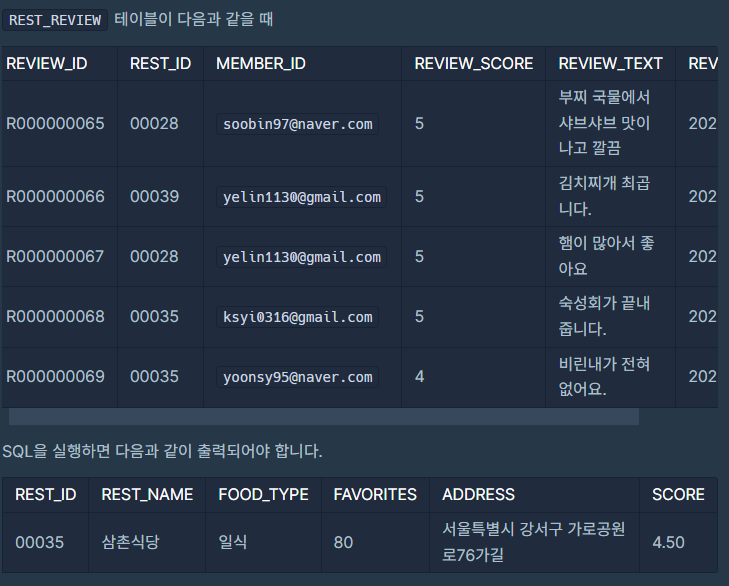Select review ID R000000065
The width and height of the screenshot is (729, 586).
click(55, 124)
